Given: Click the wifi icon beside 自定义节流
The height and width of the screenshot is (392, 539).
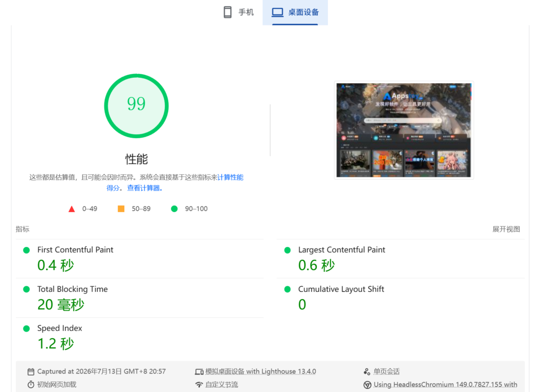Looking at the screenshot, I should 199,385.
